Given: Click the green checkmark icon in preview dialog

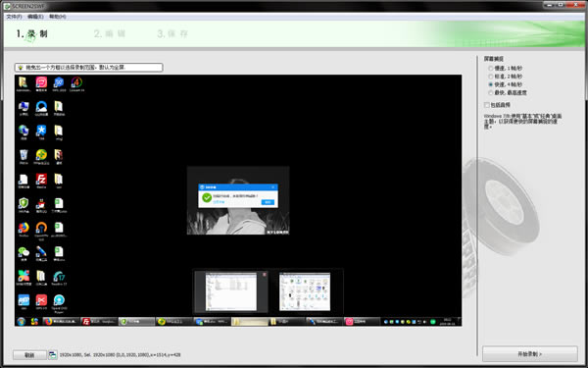Looking at the screenshot, I should click(x=207, y=197).
